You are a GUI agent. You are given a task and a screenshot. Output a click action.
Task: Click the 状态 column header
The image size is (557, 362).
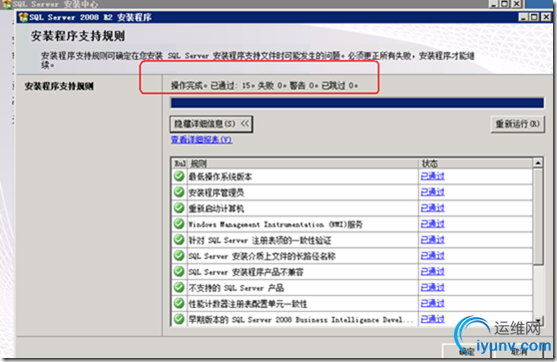tap(475, 163)
